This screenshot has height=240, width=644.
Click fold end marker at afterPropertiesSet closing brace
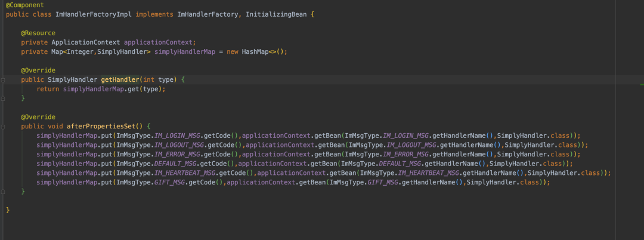coord(3,191)
